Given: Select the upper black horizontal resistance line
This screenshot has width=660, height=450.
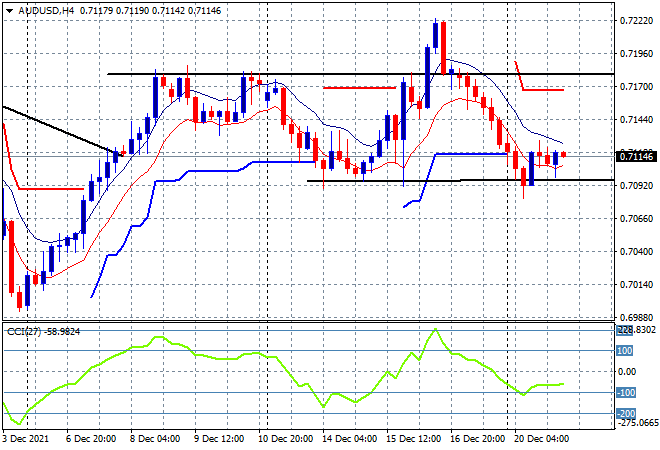Looking at the screenshot, I should [360, 74].
